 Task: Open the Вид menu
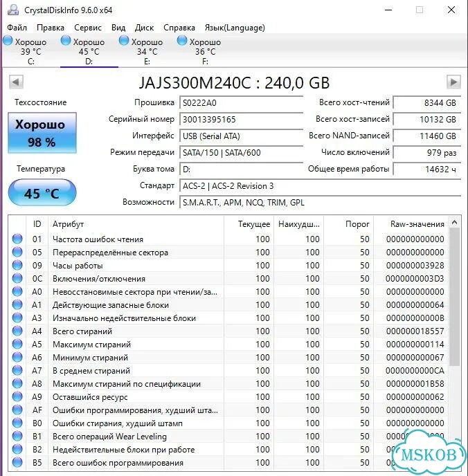(x=118, y=28)
